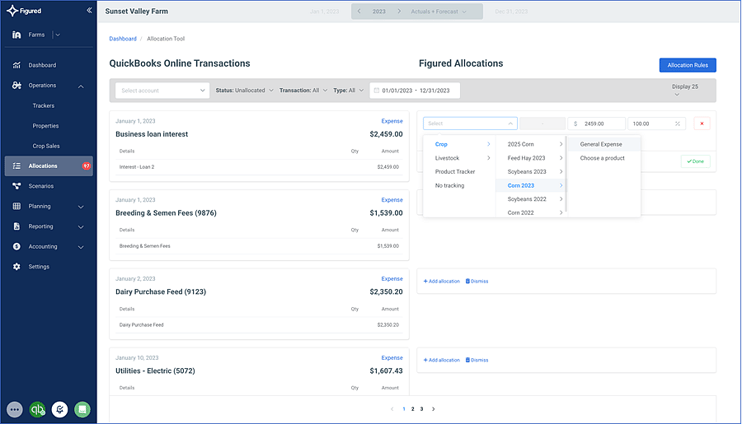Click the Farms icon in sidebar
This screenshot has height=424, width=742.
click(17, 35)
